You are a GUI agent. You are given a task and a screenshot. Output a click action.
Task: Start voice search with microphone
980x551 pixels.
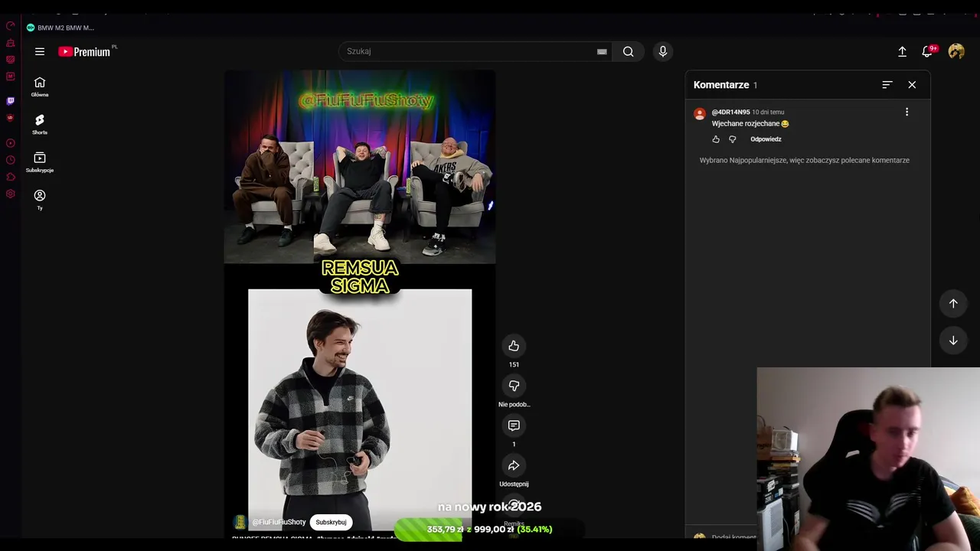(663, 51)
